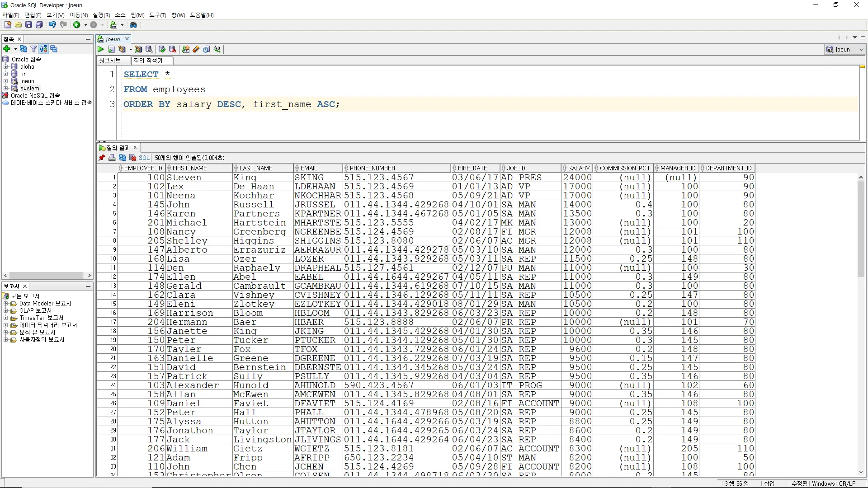Toggle the highlighted sort-order button in the connections panel
Image resolution: width=868 pixels, height=488 pixels.
43,49
